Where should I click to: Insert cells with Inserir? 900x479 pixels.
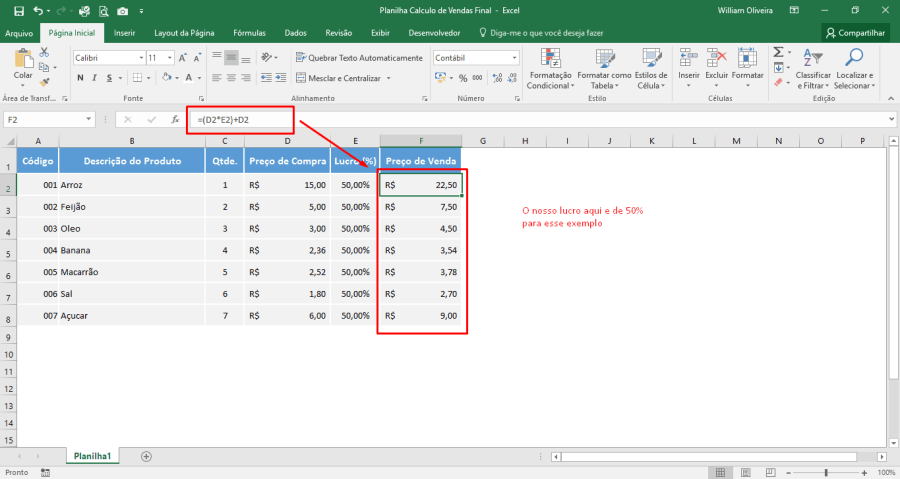689,68
